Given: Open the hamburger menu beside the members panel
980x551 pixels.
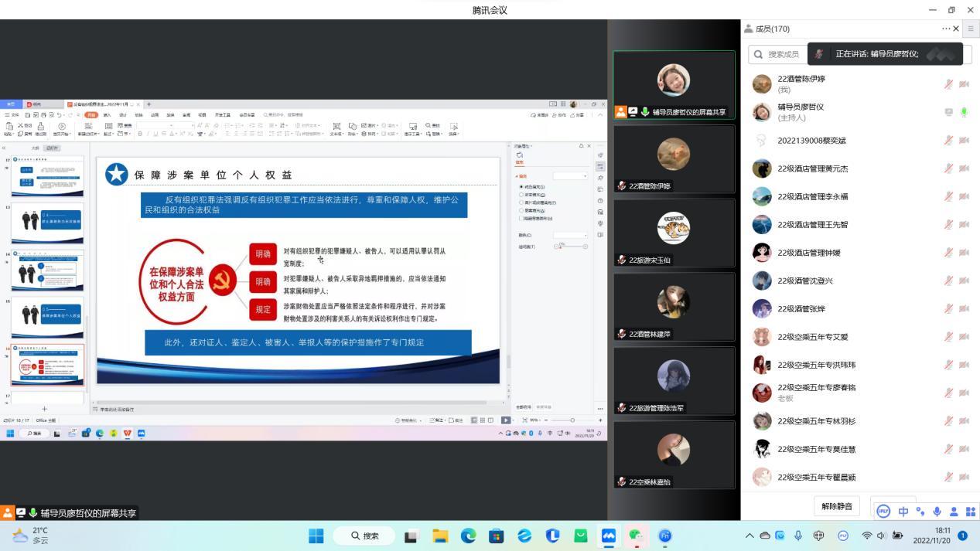Looking at the screenshot, I should tap(971, 29).
